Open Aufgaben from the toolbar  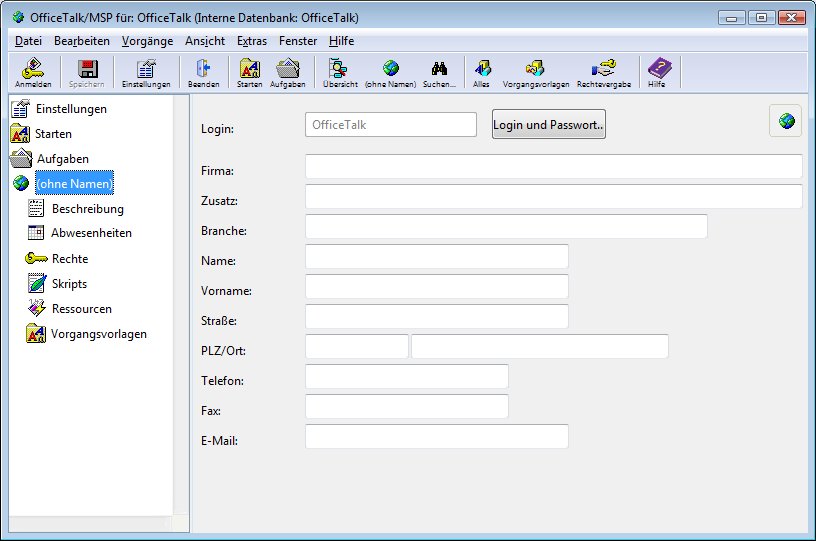point(287,72)
